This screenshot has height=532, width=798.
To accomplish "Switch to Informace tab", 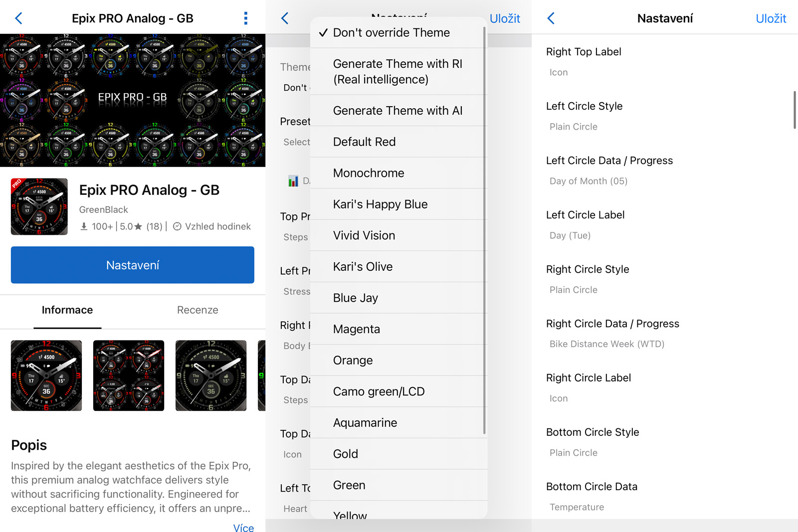I will [67, 310].
